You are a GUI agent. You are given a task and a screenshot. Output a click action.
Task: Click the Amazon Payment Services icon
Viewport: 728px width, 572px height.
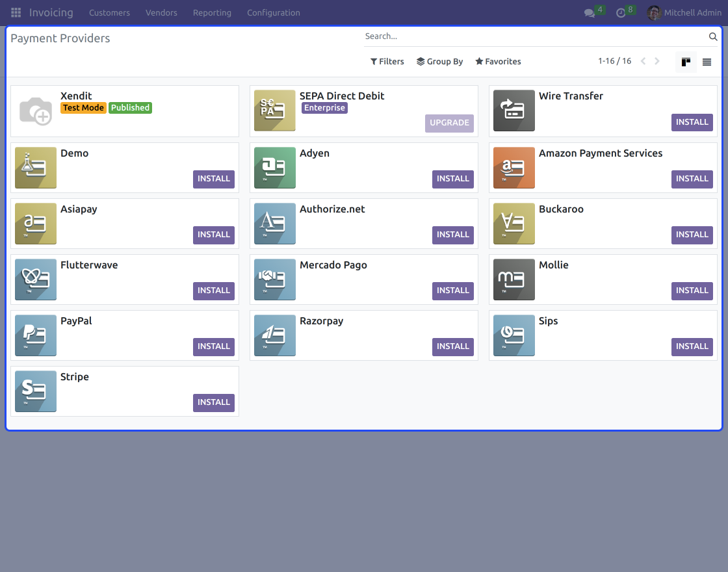point(514,168)
